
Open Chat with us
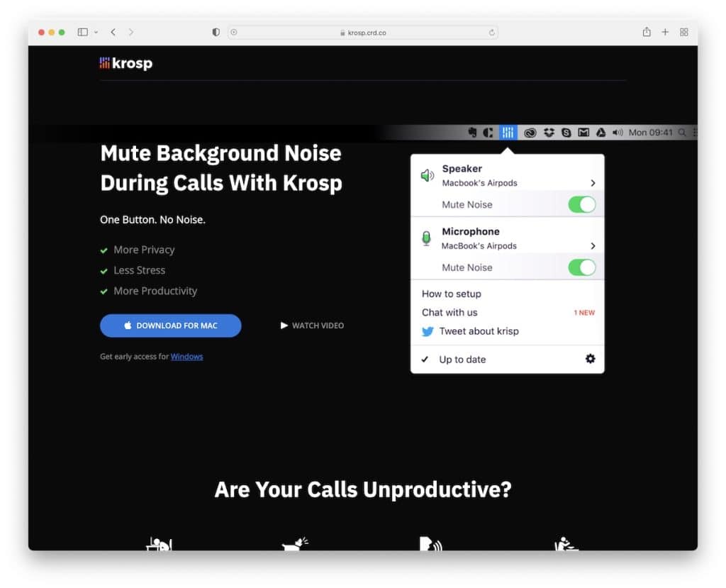point(449,312)
